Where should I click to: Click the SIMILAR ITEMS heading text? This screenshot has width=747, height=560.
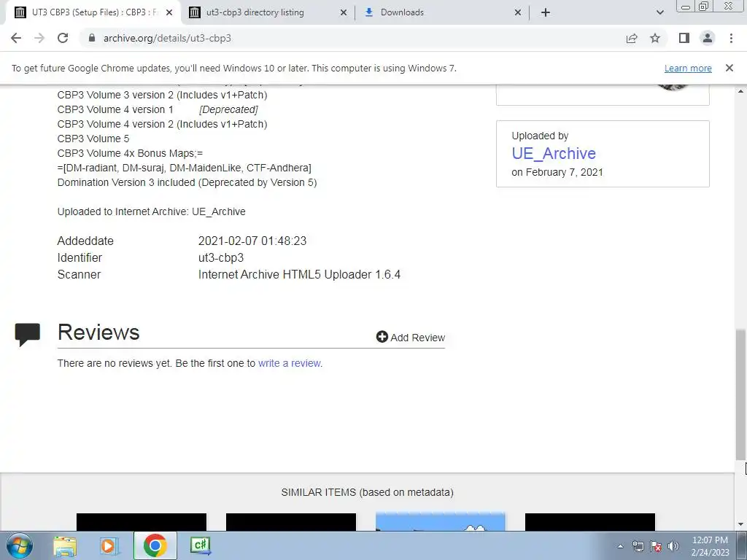[x=368, y=492]
